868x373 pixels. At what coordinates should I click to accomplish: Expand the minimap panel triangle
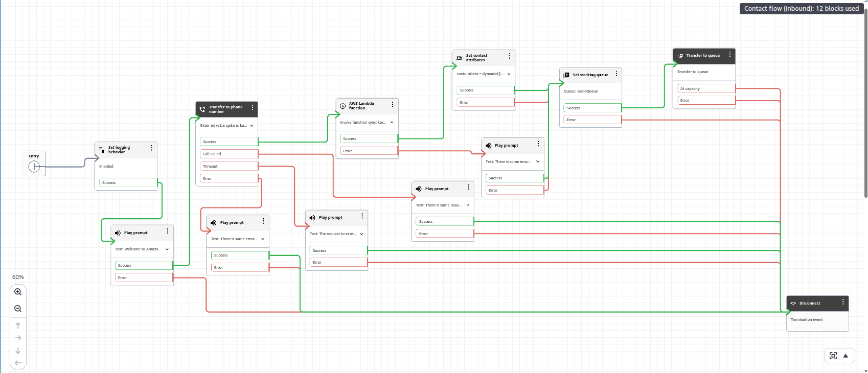pos(846,356)
